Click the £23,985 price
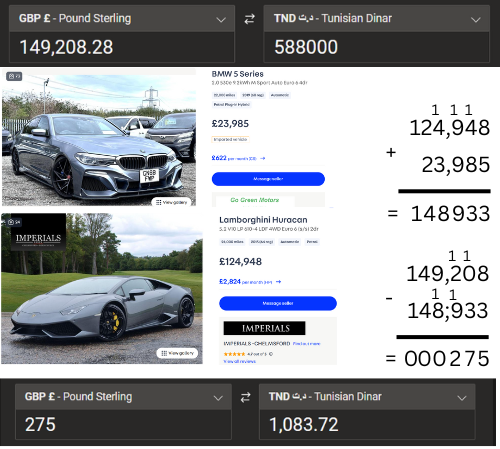Image resolution: width=500 pixels, height=449 pixels. click(230, 124)
